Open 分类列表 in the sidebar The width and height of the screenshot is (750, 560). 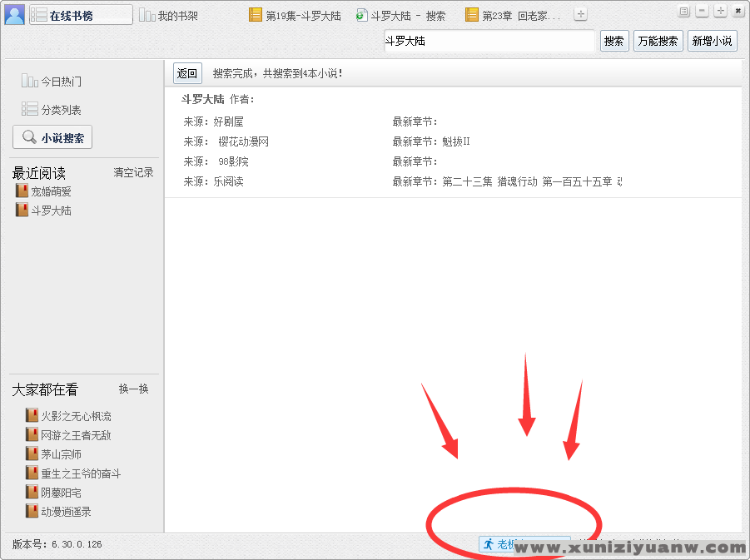[x=52, y=109]
